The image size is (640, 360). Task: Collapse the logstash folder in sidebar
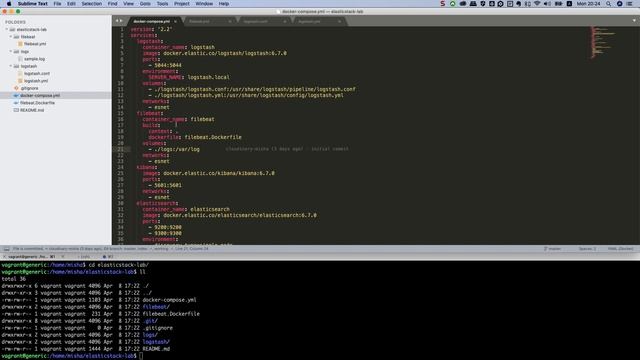coord(11,66)
